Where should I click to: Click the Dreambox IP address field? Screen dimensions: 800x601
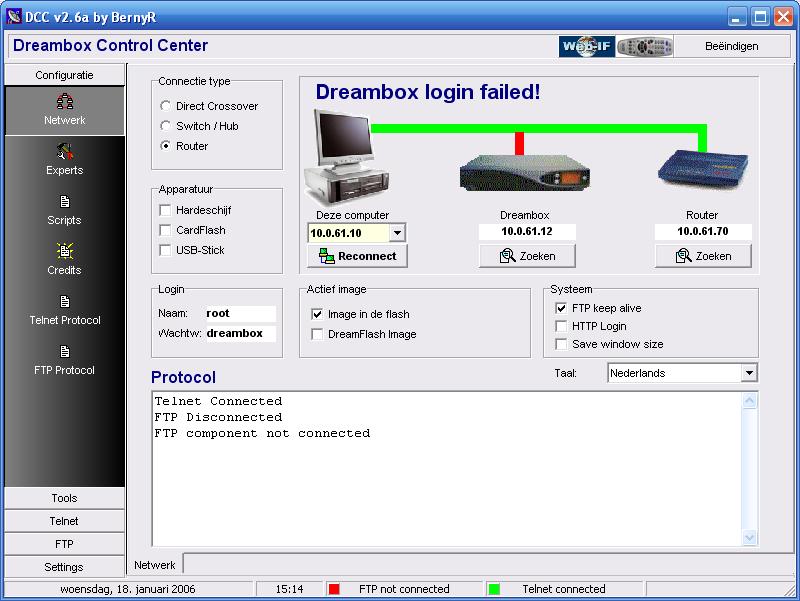tap(527, 232)
